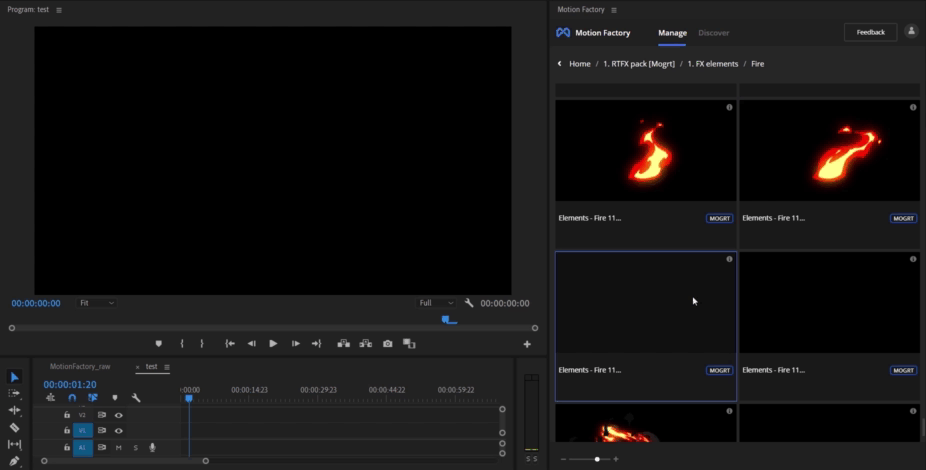Select the Razor tool in the toolbar
Image resolution: width=926 pixels, height=470 pixels.
pos(14,427)
